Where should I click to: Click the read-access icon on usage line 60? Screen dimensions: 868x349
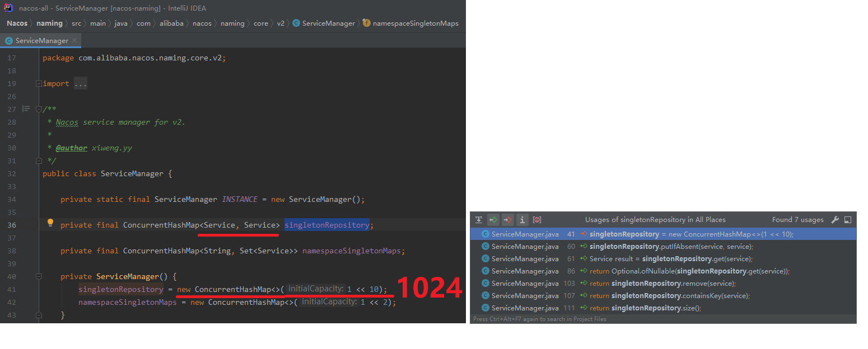coord(584,247)
